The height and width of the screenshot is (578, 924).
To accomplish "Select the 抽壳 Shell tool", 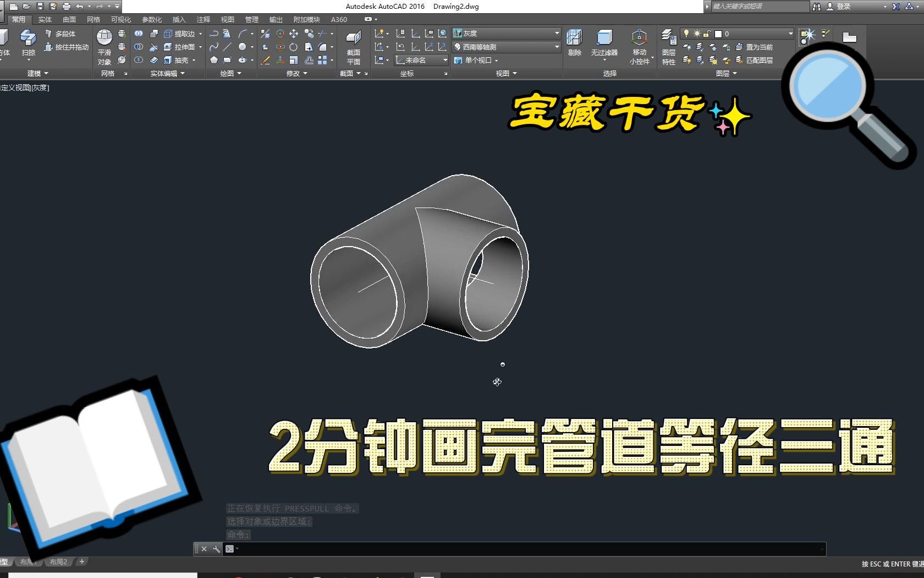I will coord(178,61).
